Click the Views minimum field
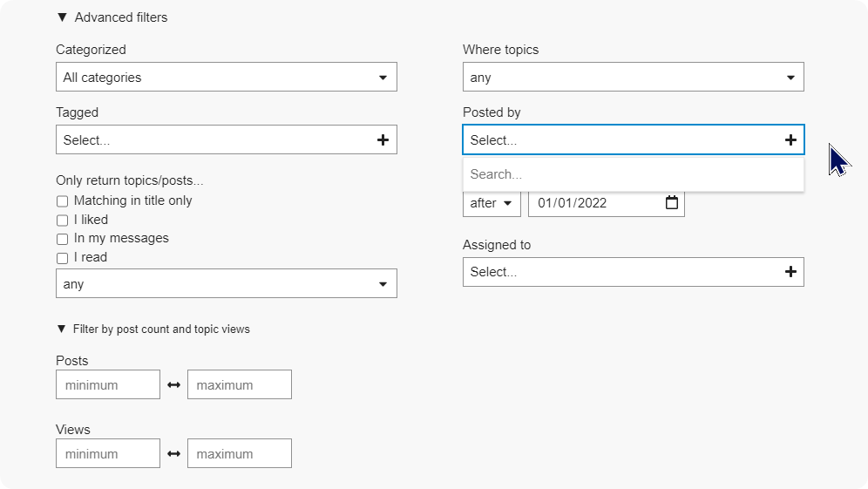The image size is (868, 489). (x=108, y=453)
